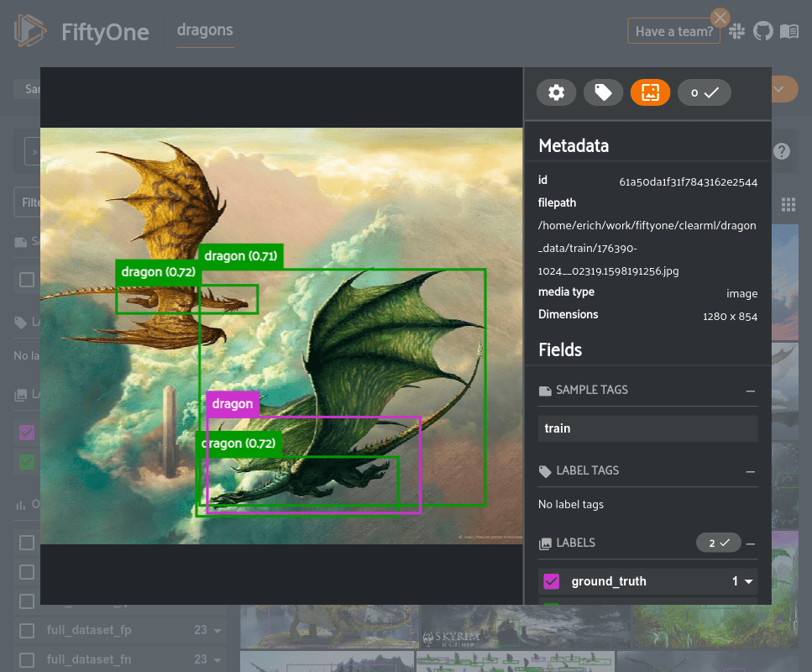Collapse the LABELS section
The image size is (812, 672).
pos(751,543)
